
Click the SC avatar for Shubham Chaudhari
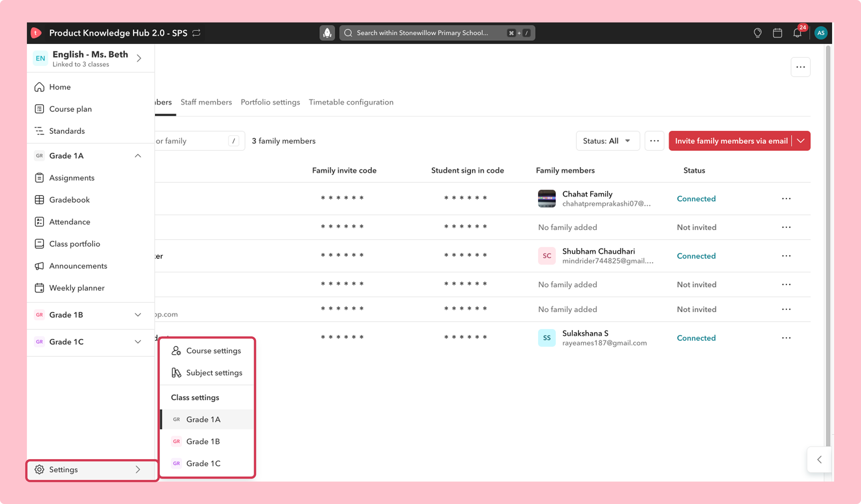pos(547,256)
